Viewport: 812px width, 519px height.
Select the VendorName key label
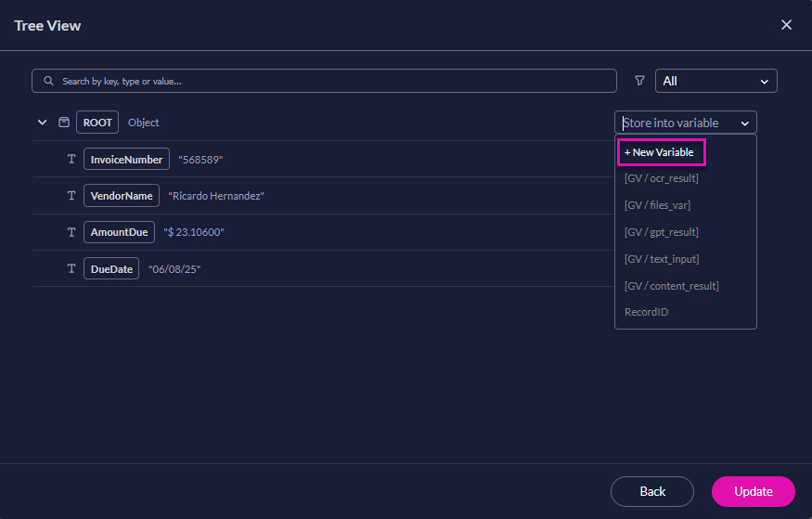(122, 196)
